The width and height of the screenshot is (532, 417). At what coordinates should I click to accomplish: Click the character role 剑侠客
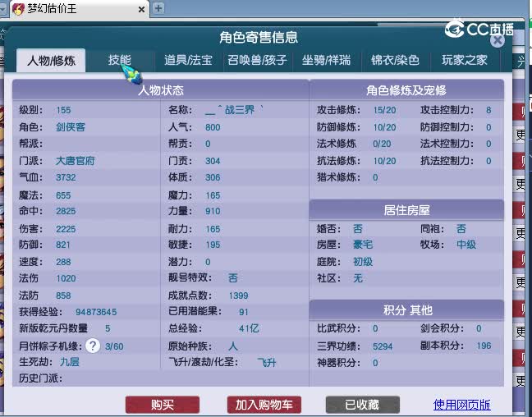click(x=71, y=127)
